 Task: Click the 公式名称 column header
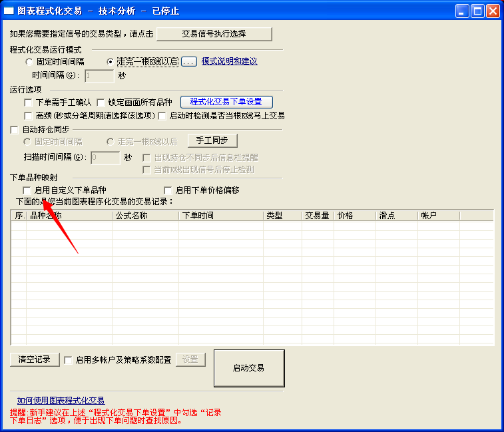pos(145,216)
